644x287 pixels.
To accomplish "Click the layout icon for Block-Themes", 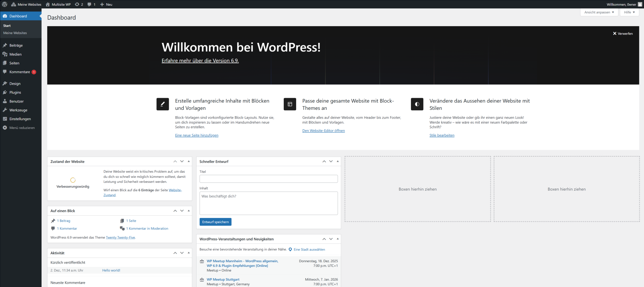I will pyautogui.click(x=290, y=104).
